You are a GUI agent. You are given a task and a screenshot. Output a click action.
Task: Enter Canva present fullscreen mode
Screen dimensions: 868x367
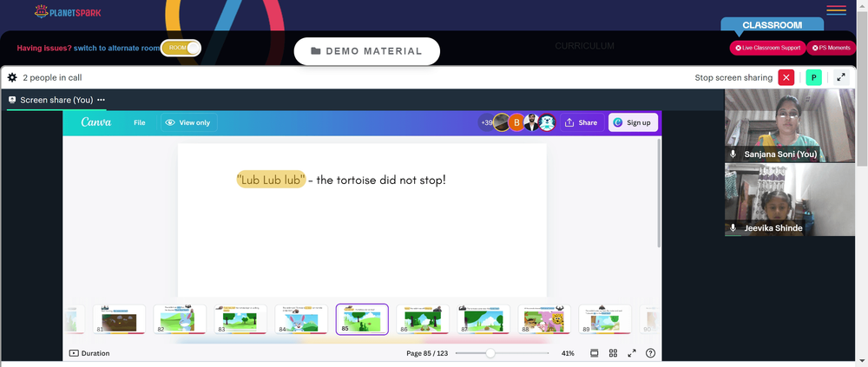coord(632,353)
